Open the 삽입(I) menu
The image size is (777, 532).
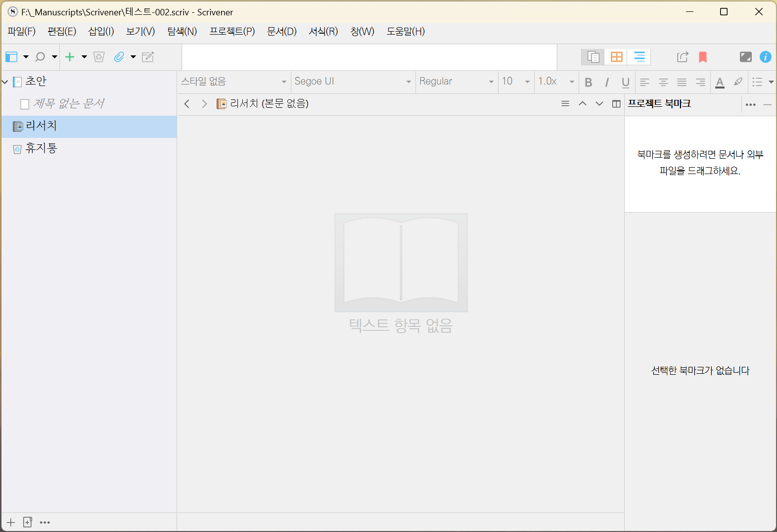pyautogui.click(x=101, y=32)
